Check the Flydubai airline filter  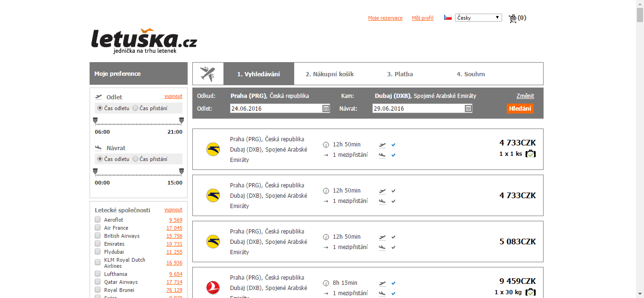click(98, 251)
